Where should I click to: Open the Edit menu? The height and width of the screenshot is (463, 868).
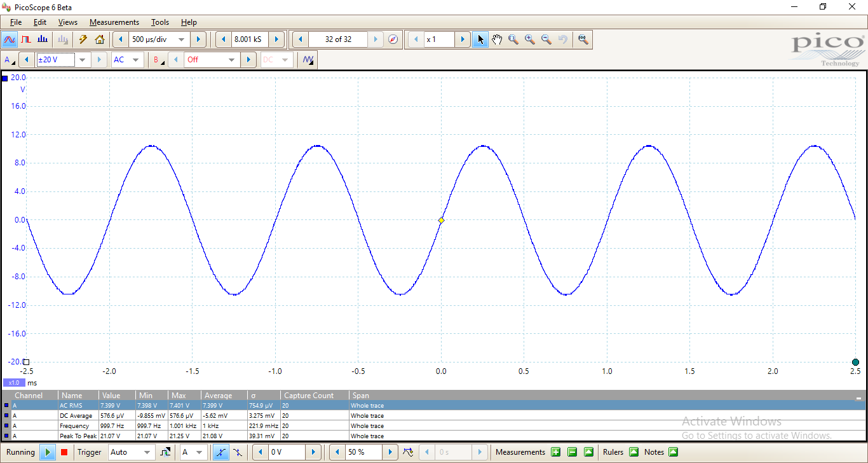(x=40, y=22)
